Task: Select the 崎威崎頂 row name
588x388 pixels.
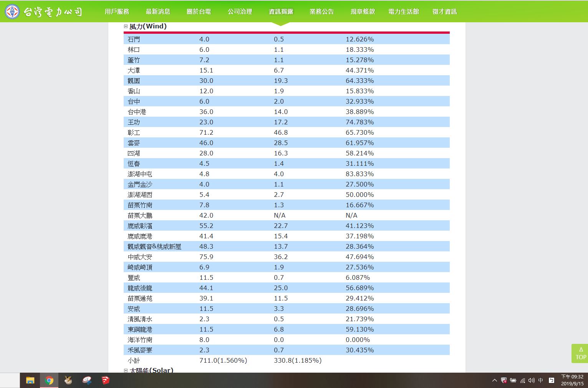Action: coord(140,267)
